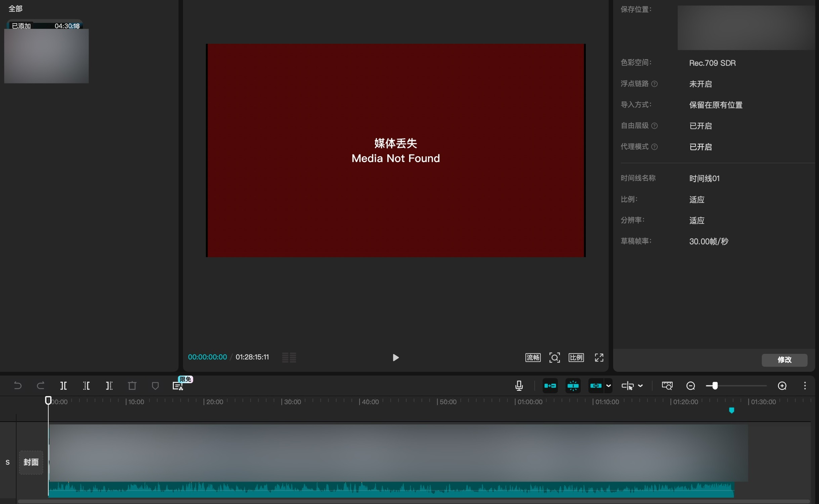819x504 pixels.
Task: Click the zoom out timeline icon
Action: pyautogui.click(x=690, y=386)
